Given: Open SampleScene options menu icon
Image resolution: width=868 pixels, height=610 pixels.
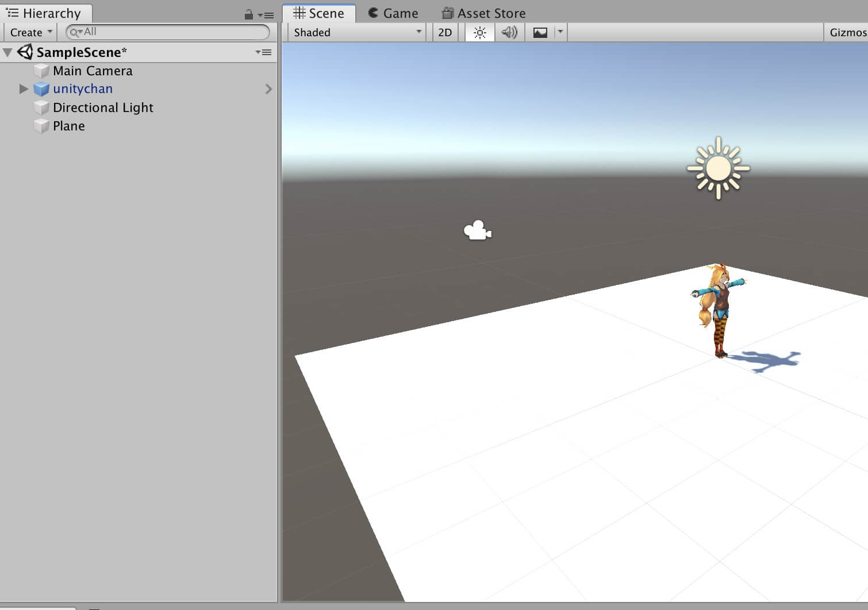Looking at the screenshot, I should (x=263, y=52).
